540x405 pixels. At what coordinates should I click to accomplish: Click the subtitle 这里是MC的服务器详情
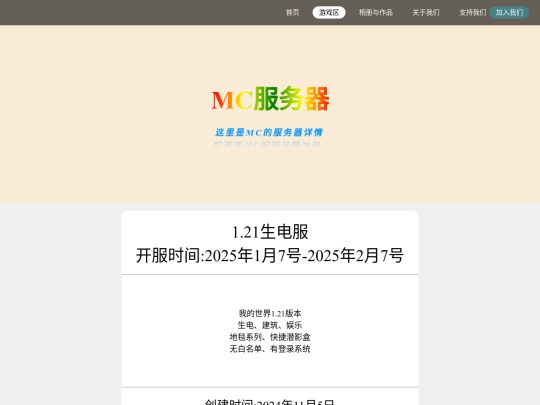(269, 132)
